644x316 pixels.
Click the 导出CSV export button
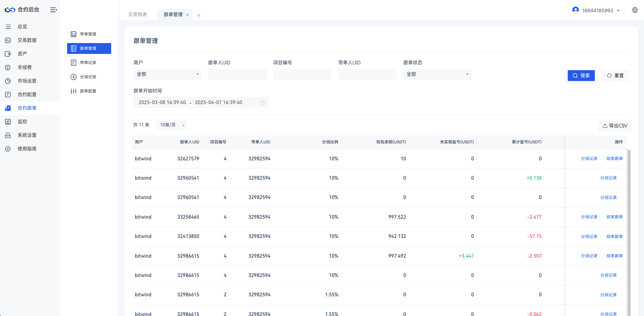pyautogui.click(x=615, y=126)
